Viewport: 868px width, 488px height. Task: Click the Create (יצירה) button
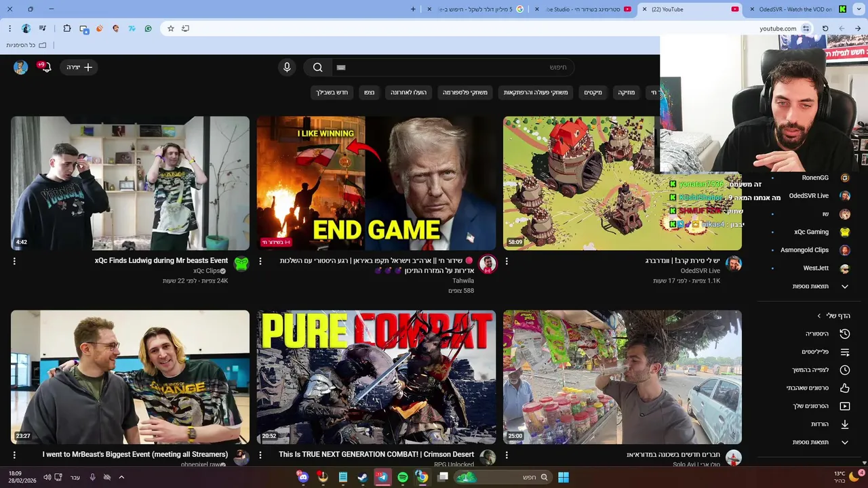tap(79, 67)
